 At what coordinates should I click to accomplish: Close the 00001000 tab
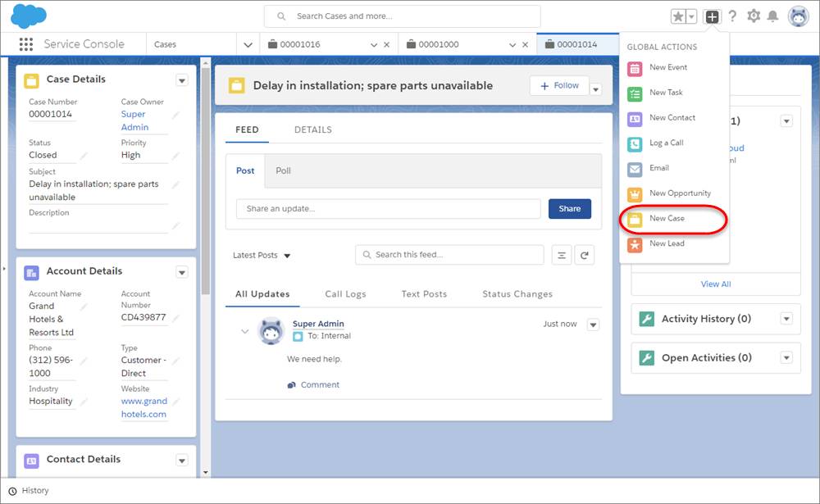tap(525, 45)
